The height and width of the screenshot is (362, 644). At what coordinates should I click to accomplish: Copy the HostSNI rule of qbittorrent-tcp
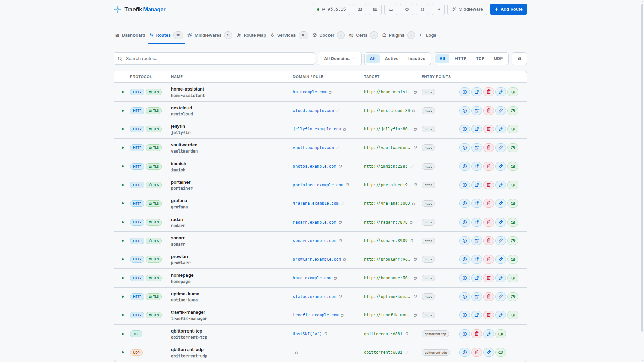(326, 334)
